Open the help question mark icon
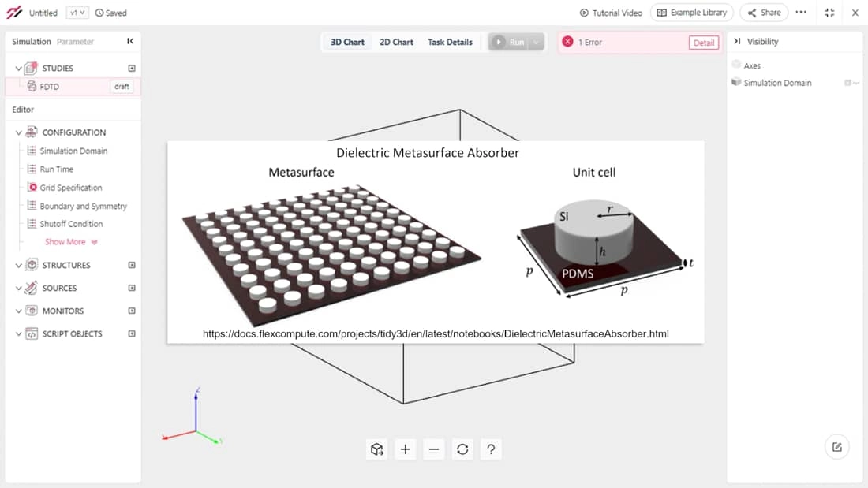Image resolution: width=868 pixels, height=488 pixels. coord(491,449)
